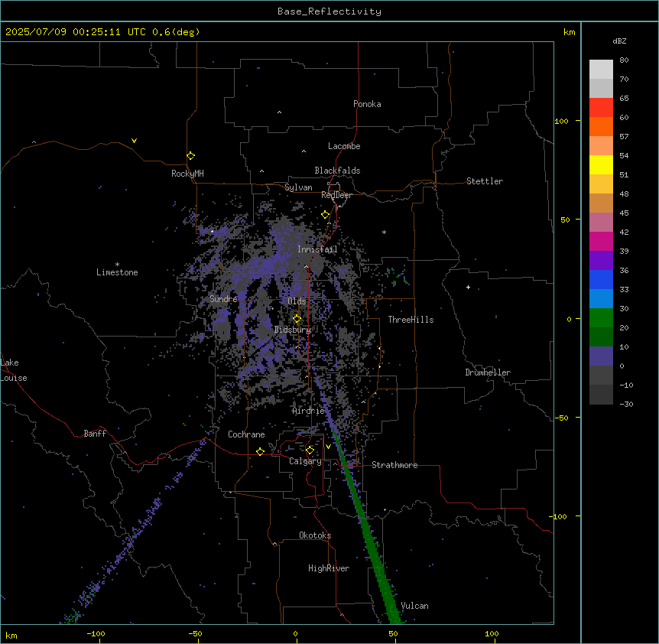Click the Base_Reflectivity title text
The width and height of the screenshot is (659, 644).
click(x=329, y=11)
